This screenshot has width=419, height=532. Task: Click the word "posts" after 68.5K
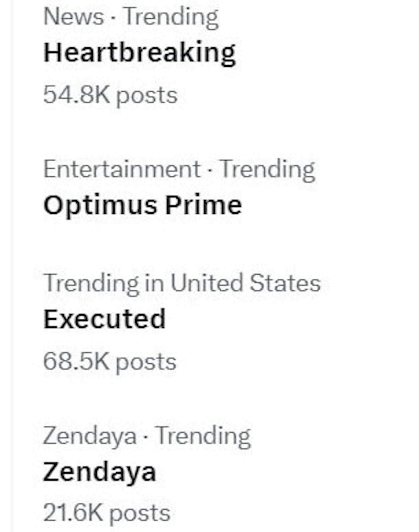[x=146, y=363]
